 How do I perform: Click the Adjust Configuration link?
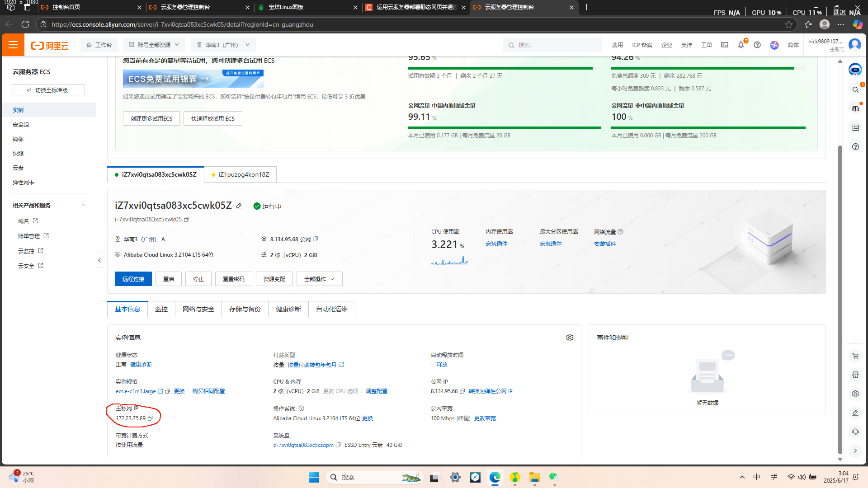point(377,391)
